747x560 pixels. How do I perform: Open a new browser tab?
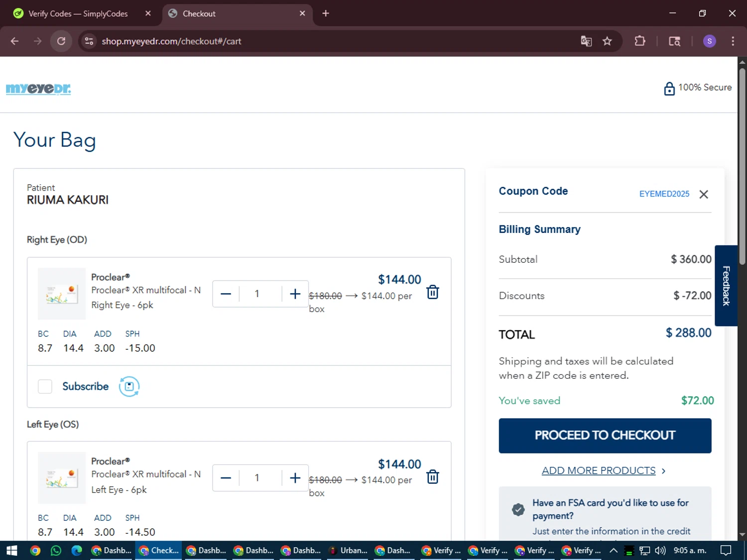pyautogui.click(x=326, y=13)
